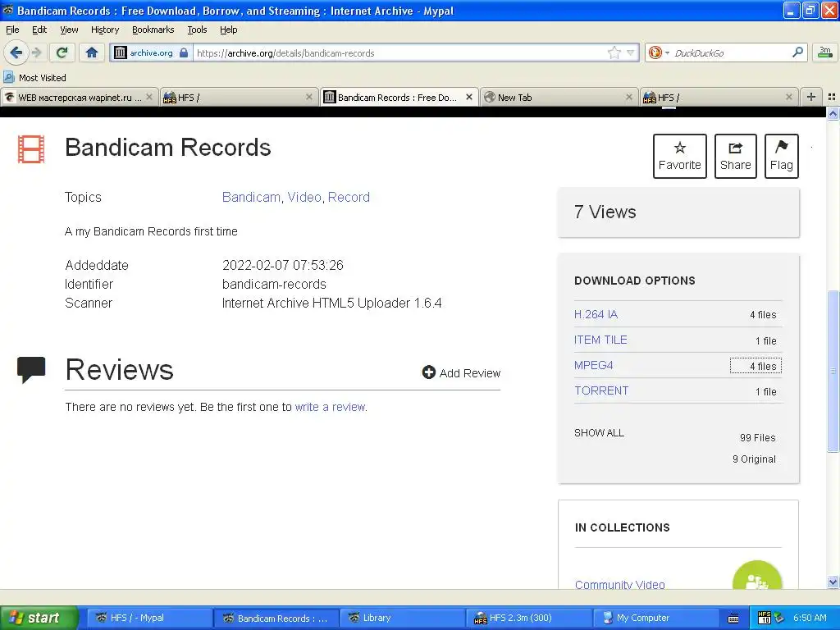
Task: Click the film strip movie icon
Action: (31, 149)
